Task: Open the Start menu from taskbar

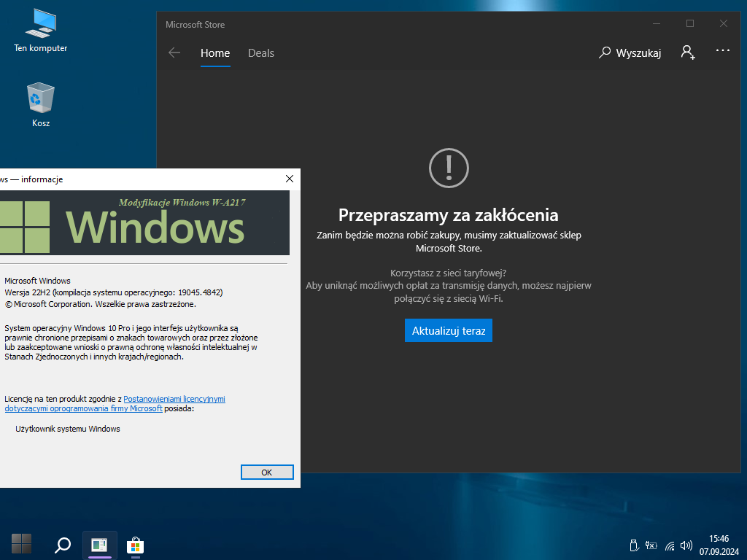Action: (x=22, y=544)
